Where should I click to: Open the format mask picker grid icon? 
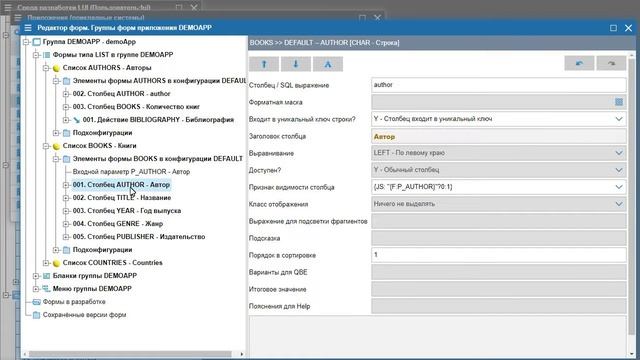pyautogui.click(x=619, y=102)
